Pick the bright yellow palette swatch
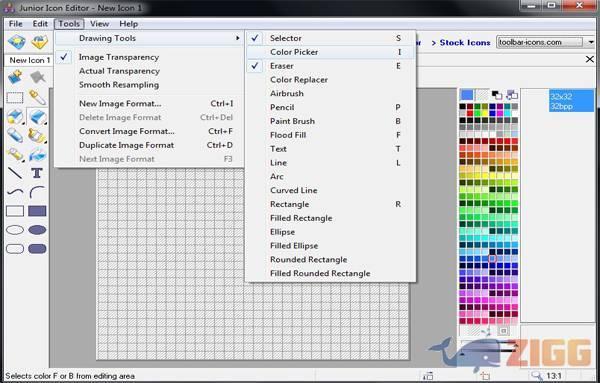 [x=485, y=113]
